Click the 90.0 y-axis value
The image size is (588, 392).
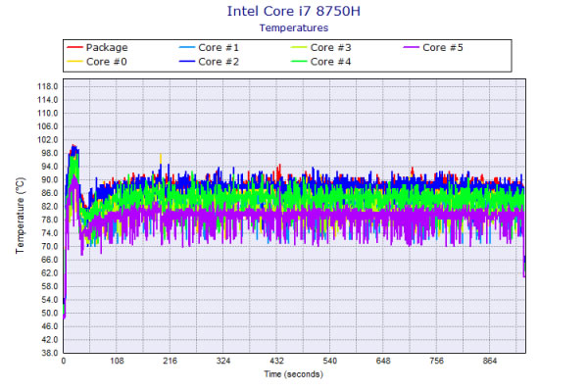point(50,179)
